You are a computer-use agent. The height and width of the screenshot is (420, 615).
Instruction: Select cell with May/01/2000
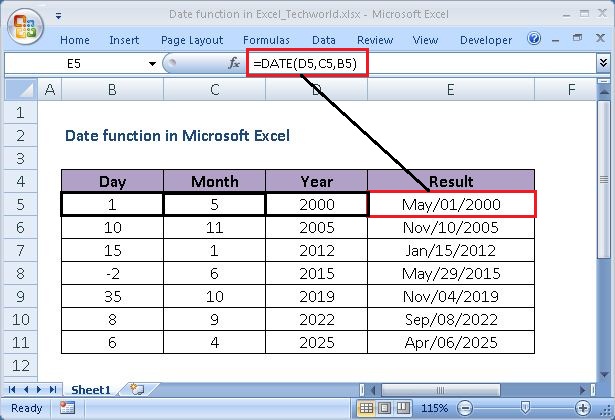[x=451, y=204]
